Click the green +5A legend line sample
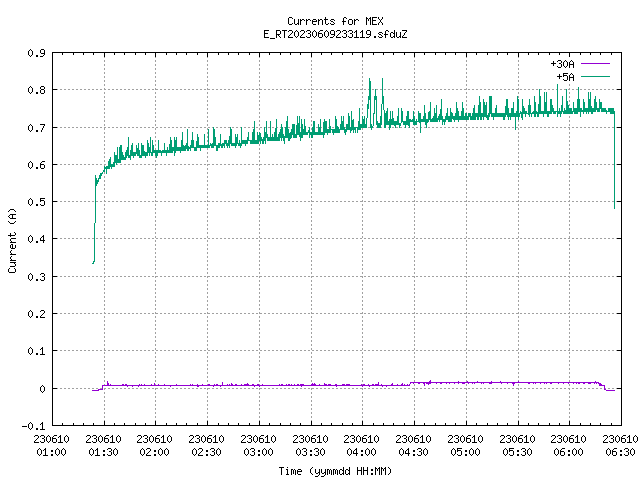This screenshot has width=640, height=480. pyautogui.click(x=595, y=76)
